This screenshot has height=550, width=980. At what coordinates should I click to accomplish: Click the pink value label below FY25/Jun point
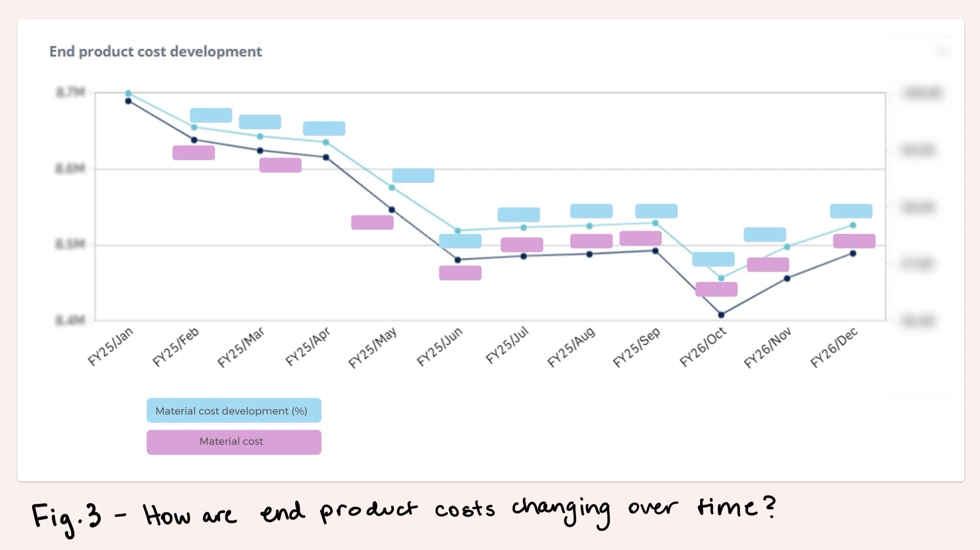click(x=460, y=273)
